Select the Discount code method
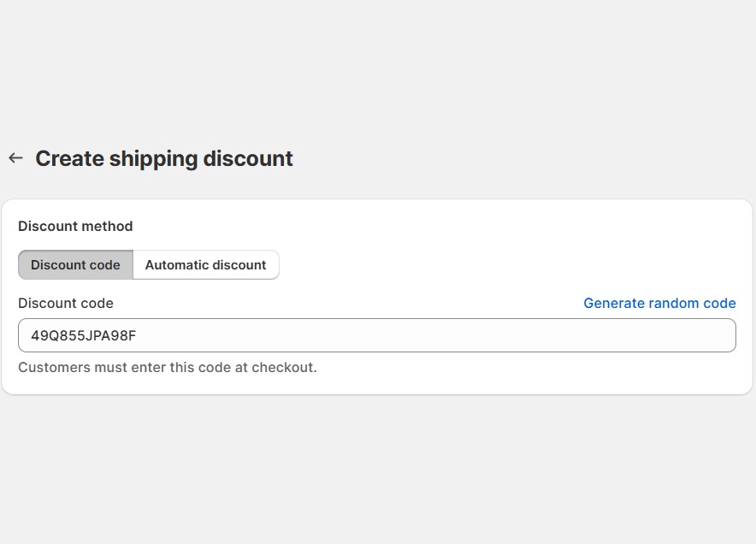The width and height of the screenshot is (756, 544). (x=75, y=265)
